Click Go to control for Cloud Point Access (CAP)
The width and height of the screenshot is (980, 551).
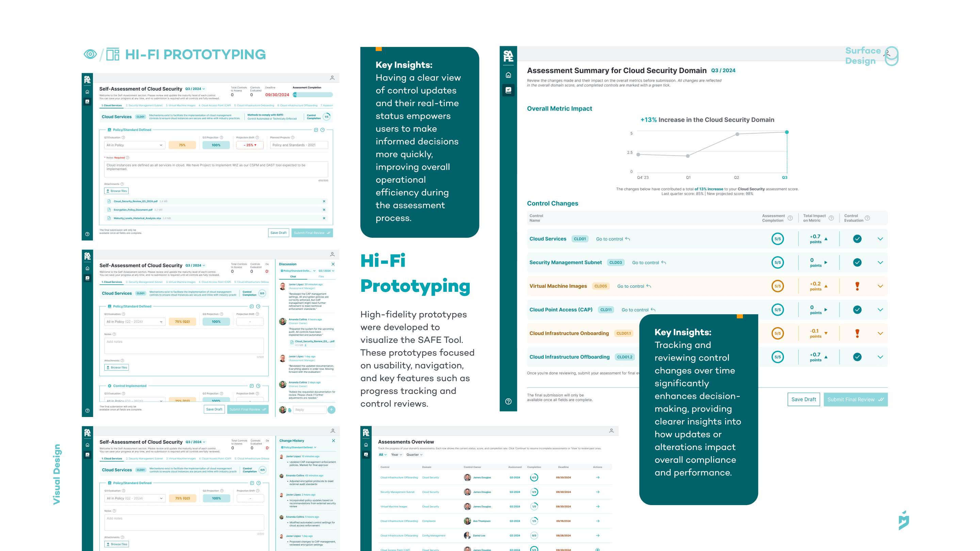pos(638,310)
